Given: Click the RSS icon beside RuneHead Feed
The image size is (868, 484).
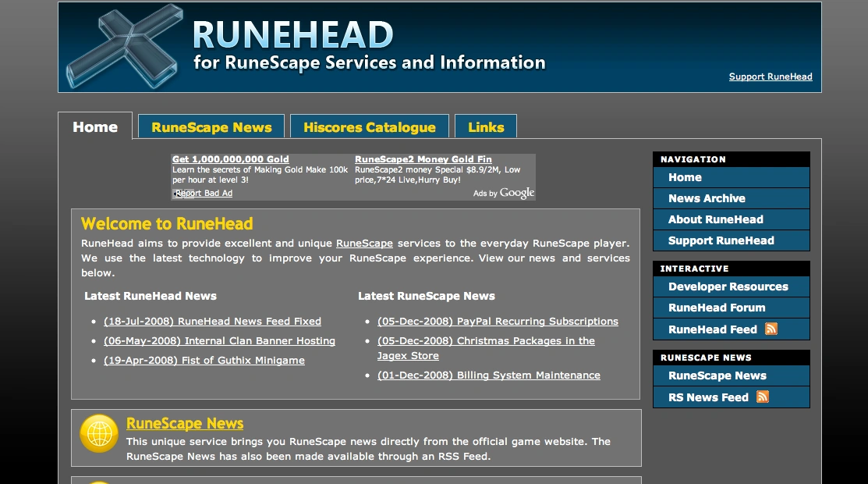Looking at the screenshot, I should pos(771,329).
